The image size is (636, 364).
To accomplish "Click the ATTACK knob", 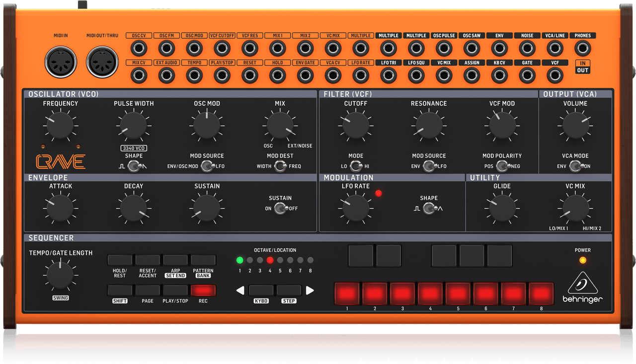I will click(x=60, y=208).
